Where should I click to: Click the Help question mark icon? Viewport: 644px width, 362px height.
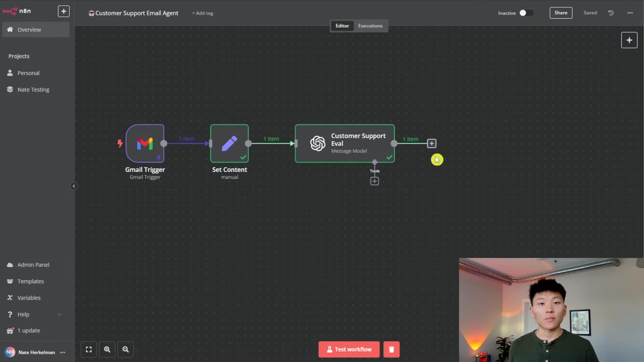pos(10,315)
